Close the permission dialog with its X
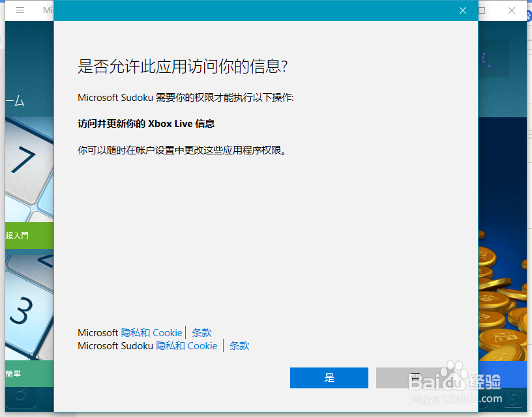Screen dimensions: 532x417 pyautogui.click(x=463, y=10)
